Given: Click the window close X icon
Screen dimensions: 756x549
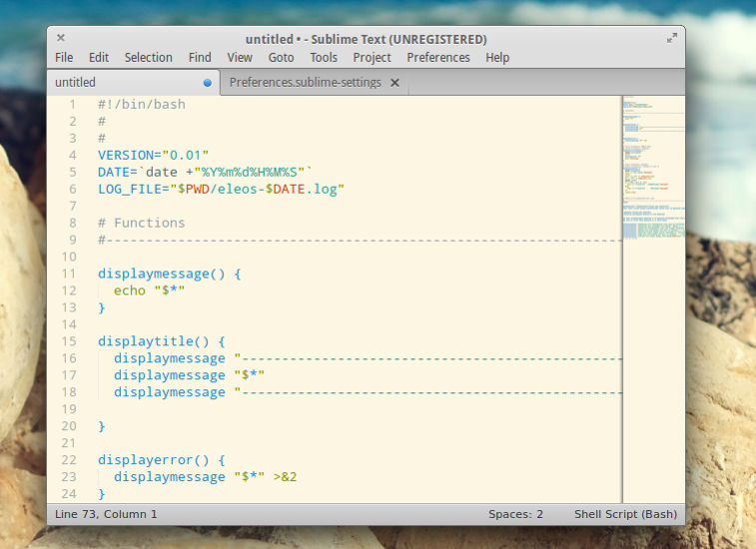Looking at the screenshot, I should pyautogui.click(x=61, y=38).
